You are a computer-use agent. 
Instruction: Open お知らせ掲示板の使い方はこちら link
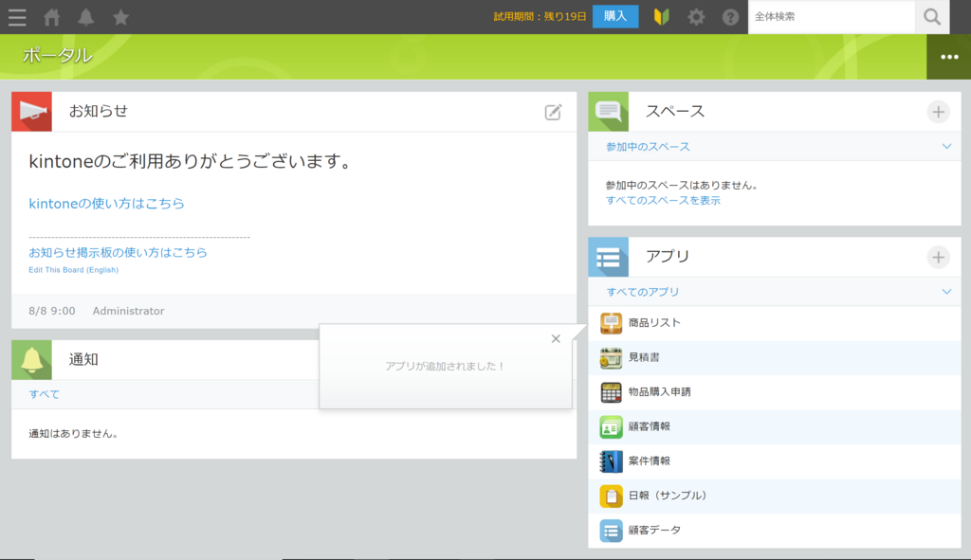pos(118,252)
